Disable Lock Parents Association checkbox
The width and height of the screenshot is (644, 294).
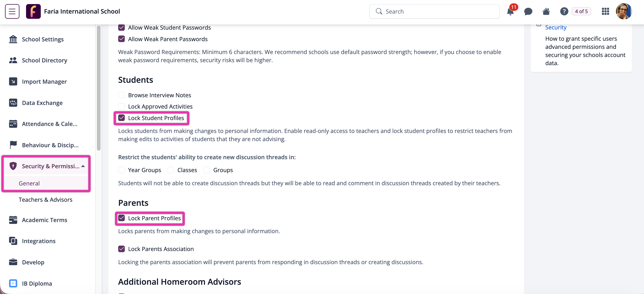point(122,249)
